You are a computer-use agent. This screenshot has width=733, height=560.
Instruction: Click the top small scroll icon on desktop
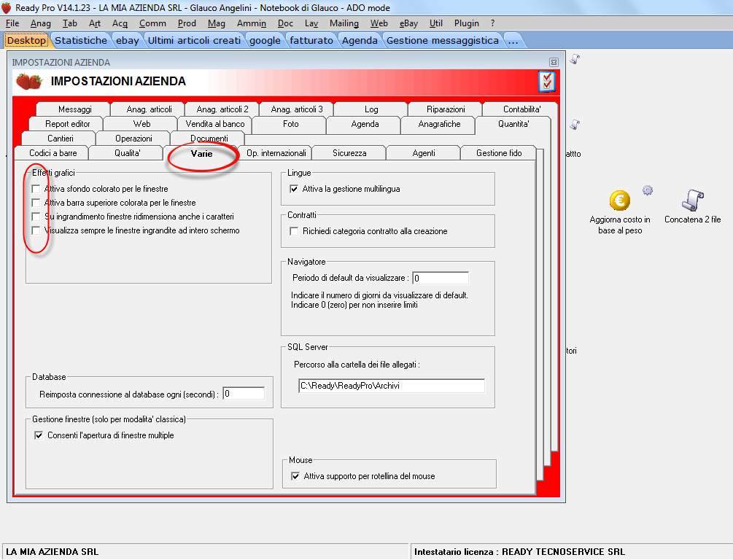click(575, 59)
